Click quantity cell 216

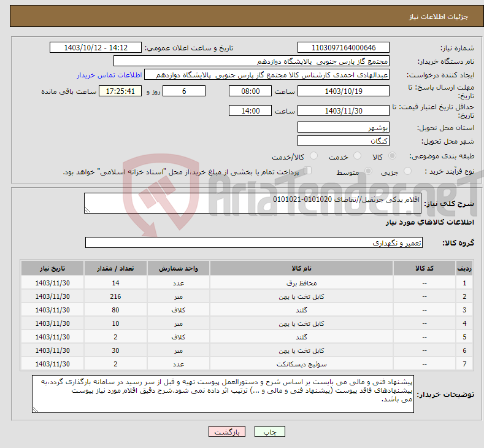click(115, 296)
